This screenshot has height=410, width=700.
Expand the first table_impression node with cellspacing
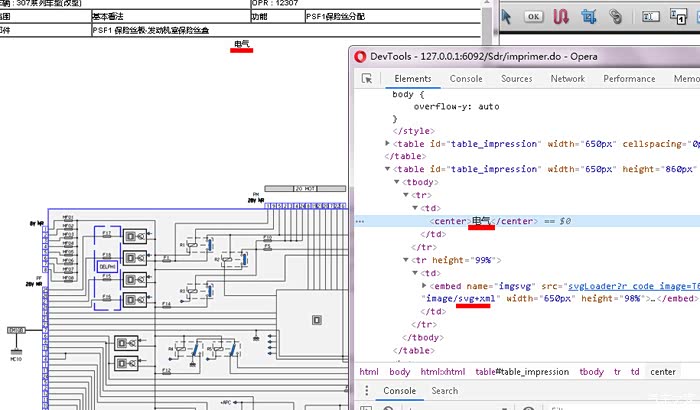point(388,144)
